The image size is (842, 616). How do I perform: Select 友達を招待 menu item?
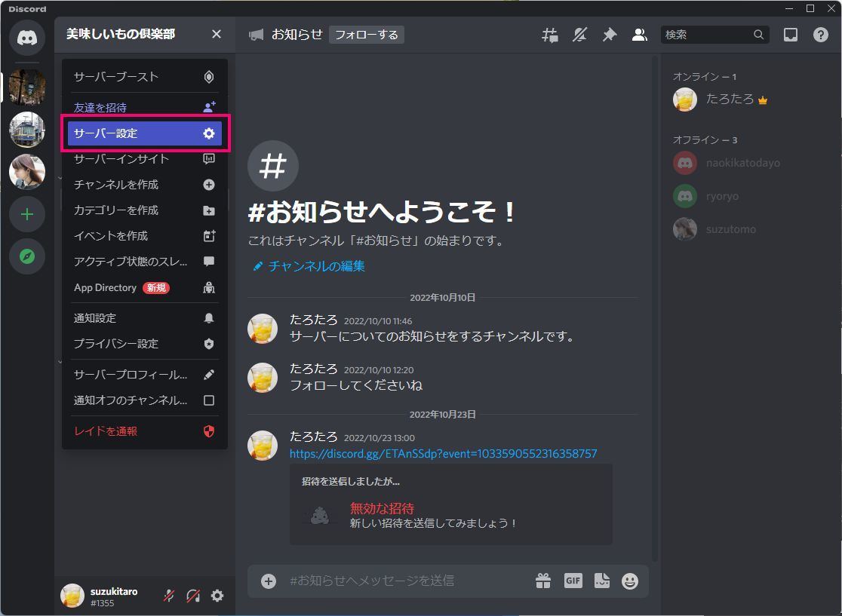144,107
